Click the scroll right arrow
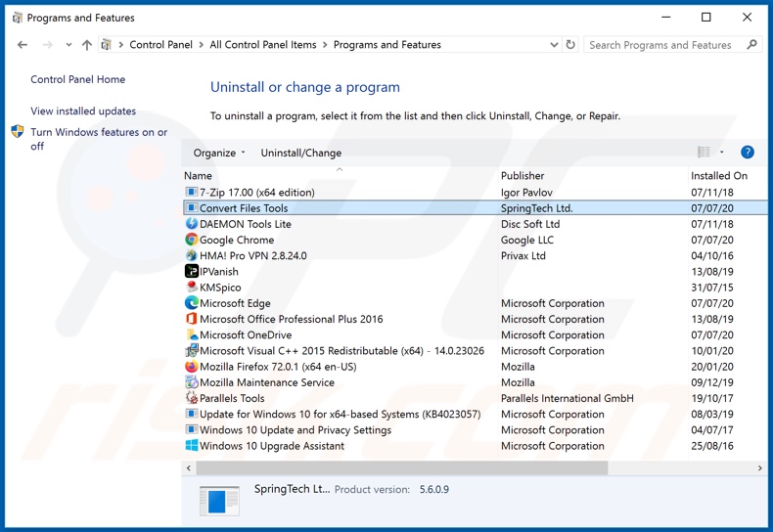Viewport: 773px width, 532px height. point(759,468)
